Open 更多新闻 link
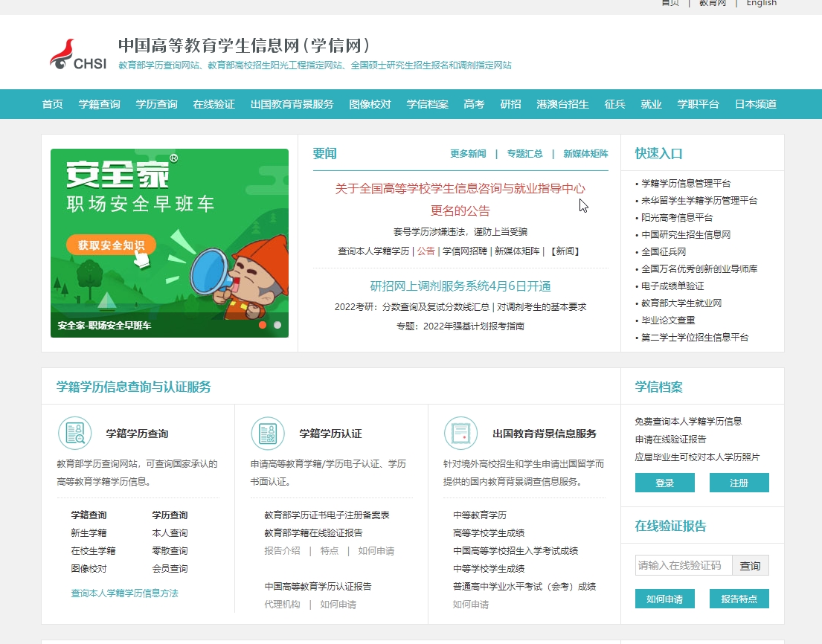 click(468, 153)
